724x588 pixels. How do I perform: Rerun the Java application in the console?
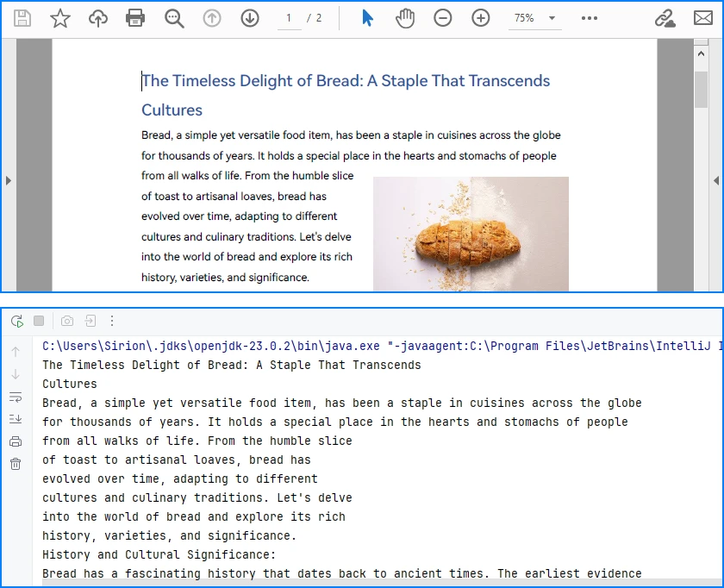[16, 320]
